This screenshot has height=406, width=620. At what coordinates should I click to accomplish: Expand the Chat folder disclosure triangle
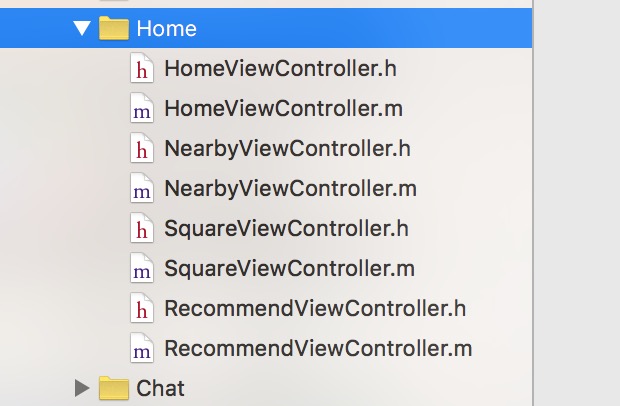tap(82, 388)
